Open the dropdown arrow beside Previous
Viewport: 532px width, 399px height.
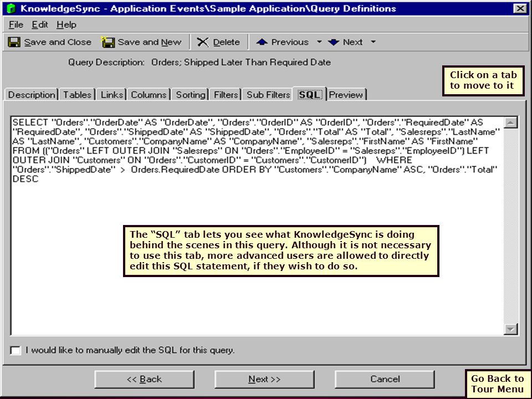click(x=319, y=42)
